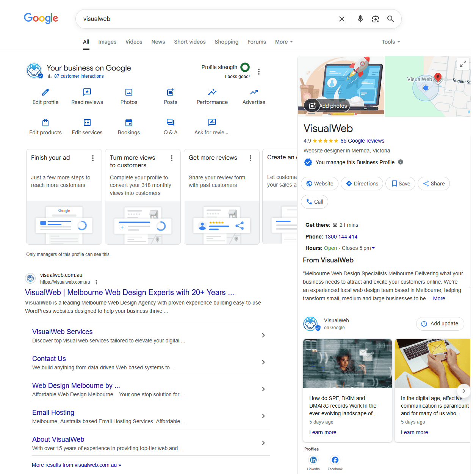Open the News tab
The width and height of the screenshot is (476, 474).
point(158,42)
